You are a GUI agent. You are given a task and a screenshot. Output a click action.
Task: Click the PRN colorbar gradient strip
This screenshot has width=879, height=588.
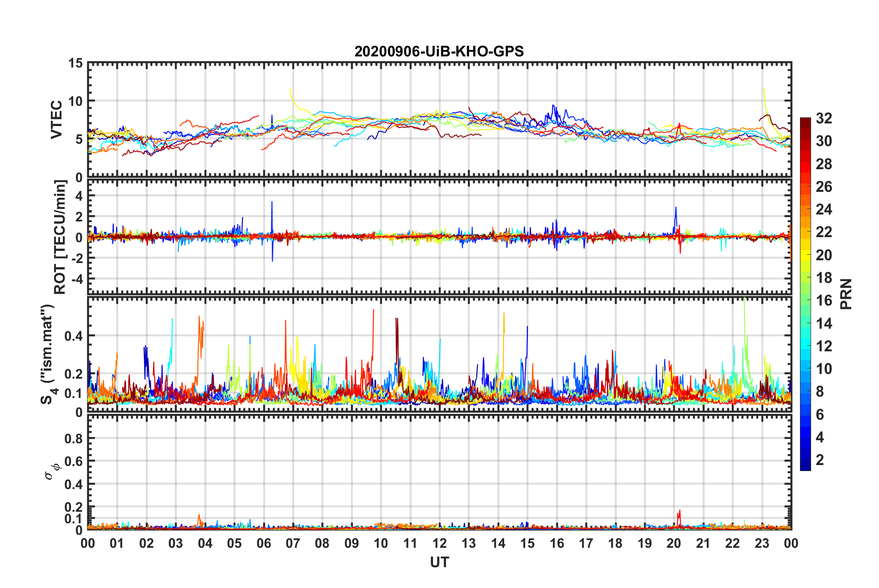806,294
